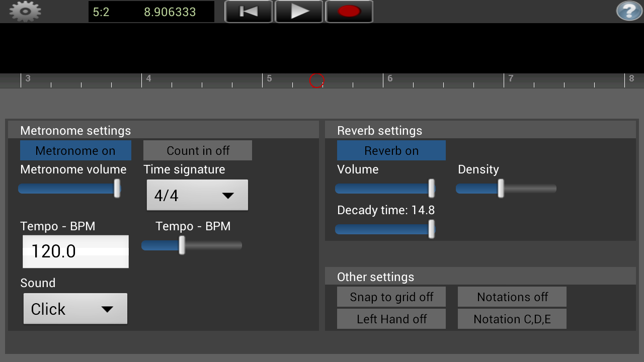The image size is (644, 362).
Task: Open the 4/4 time signature dropdown
Action: (x=197, y=195)
